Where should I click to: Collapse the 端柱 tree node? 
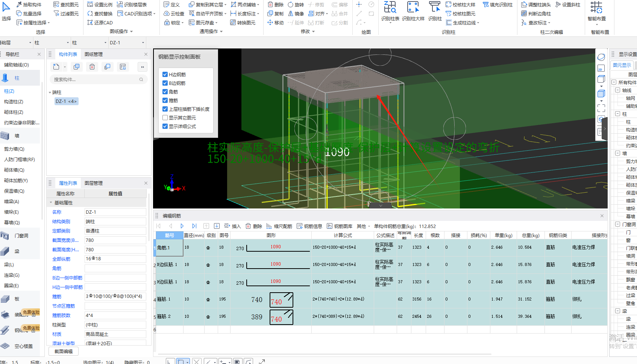click(50, 92)
